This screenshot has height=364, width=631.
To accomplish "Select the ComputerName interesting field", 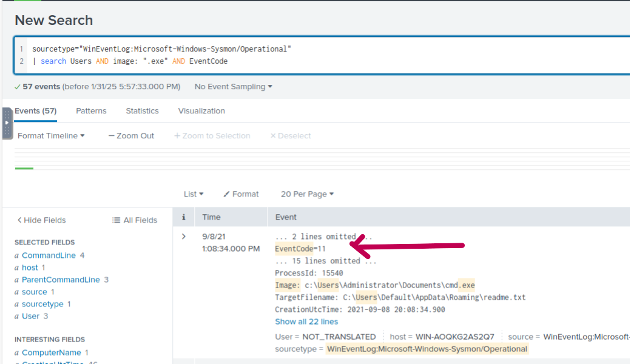I will (51, 352).
